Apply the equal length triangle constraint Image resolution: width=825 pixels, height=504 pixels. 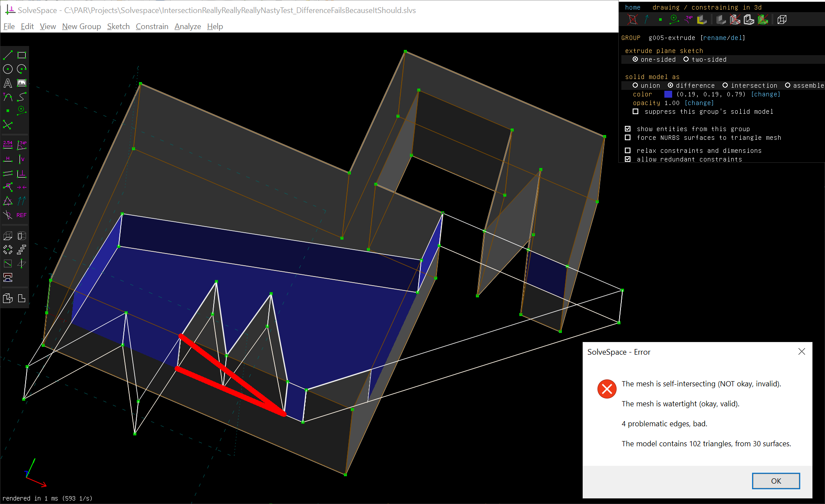(8, 201)
